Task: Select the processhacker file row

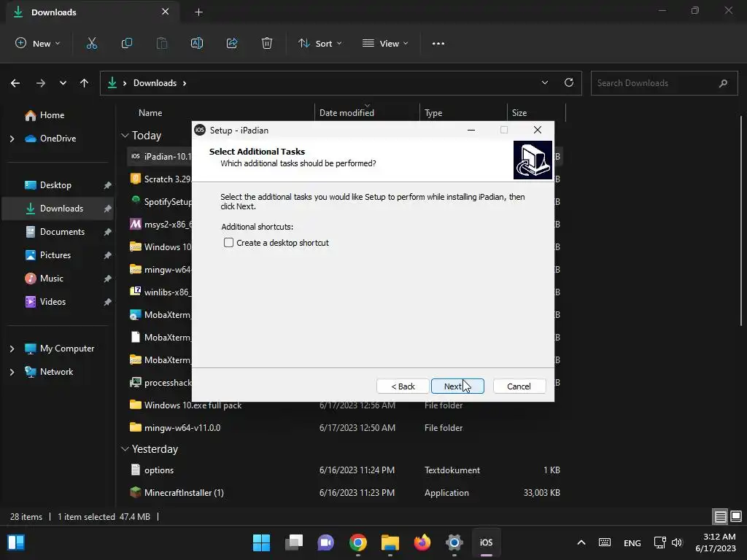Action: tap(160, 383)
